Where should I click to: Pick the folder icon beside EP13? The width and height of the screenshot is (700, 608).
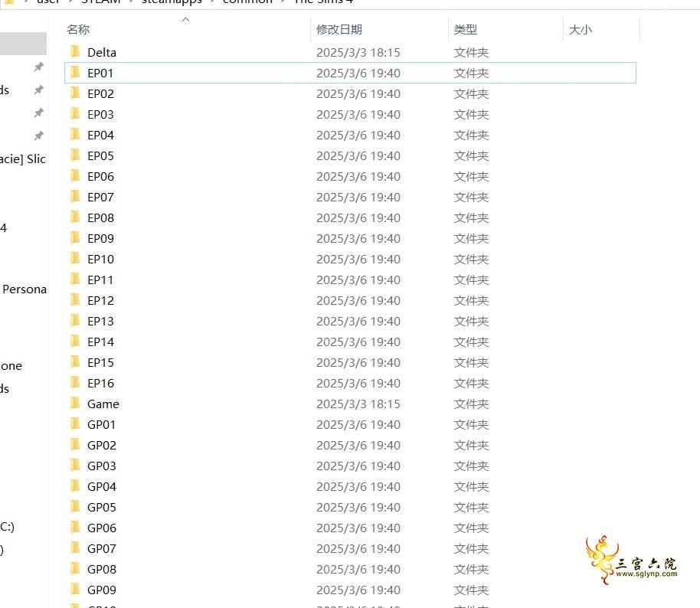(x=75, y=321)
